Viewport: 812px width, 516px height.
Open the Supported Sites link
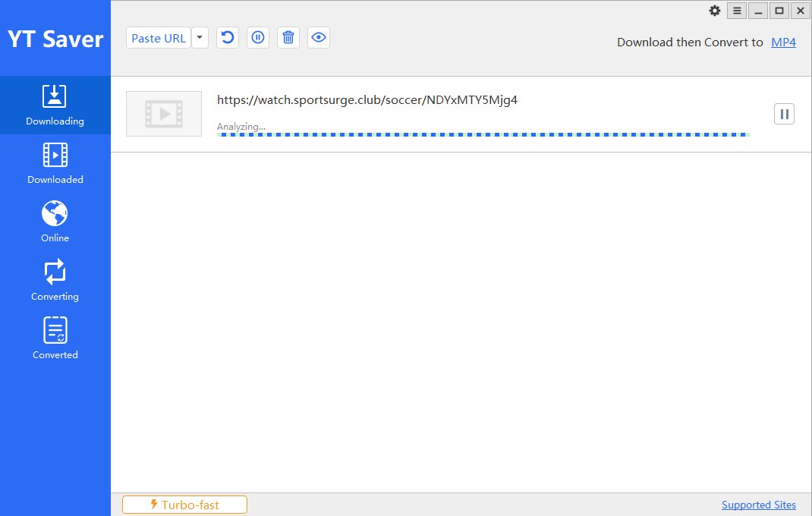(x=759, y=505)
